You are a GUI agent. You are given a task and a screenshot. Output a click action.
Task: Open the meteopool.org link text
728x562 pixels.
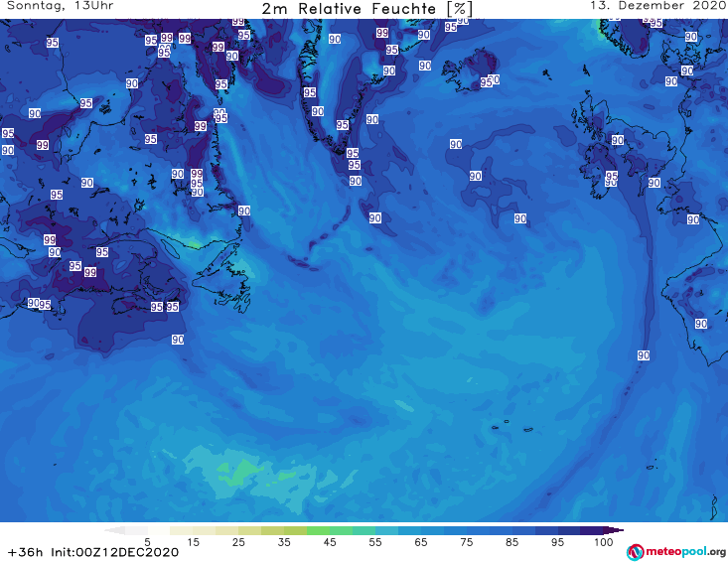[685, 551]
